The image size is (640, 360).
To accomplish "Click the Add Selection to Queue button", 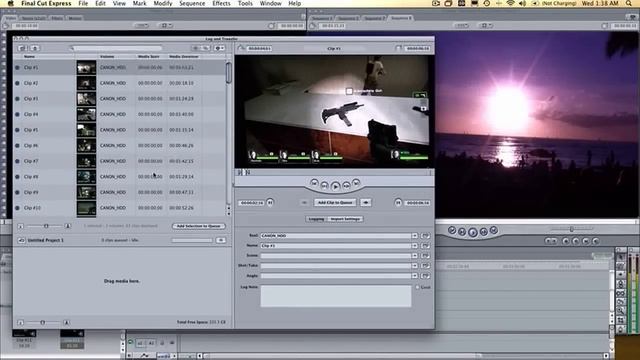I will [198, 226].
